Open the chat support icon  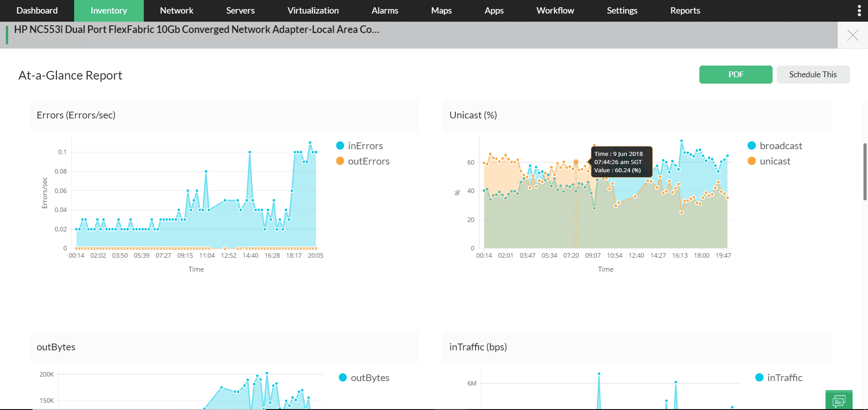tap(839, 401)
